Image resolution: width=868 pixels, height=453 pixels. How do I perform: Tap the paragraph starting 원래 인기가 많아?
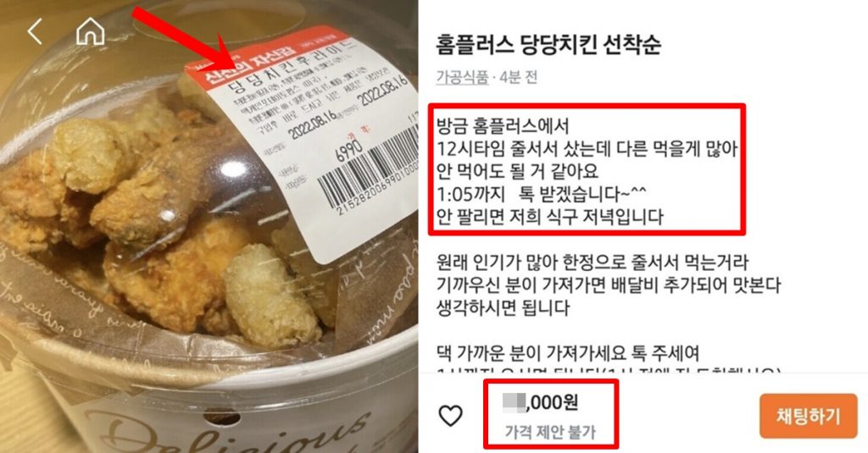(609, 285)
